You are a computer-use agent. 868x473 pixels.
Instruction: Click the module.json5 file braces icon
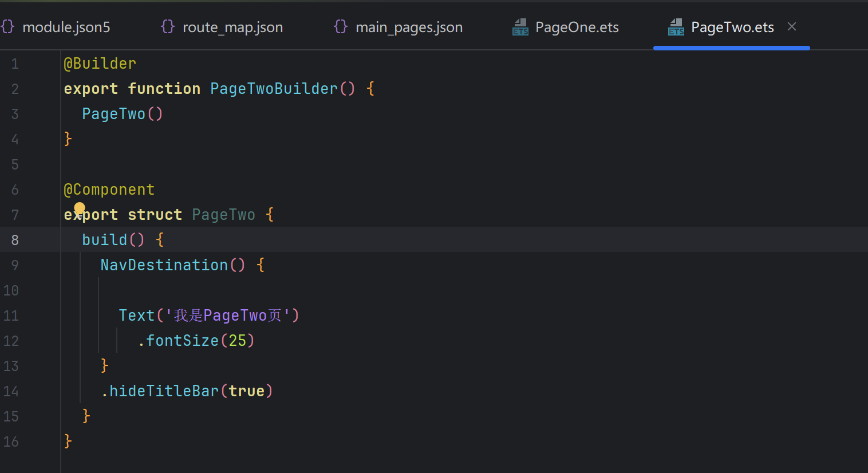(7, 27)
